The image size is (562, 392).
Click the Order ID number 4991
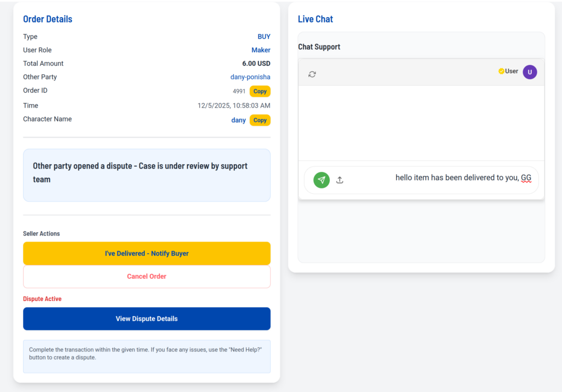click(239, 92)
